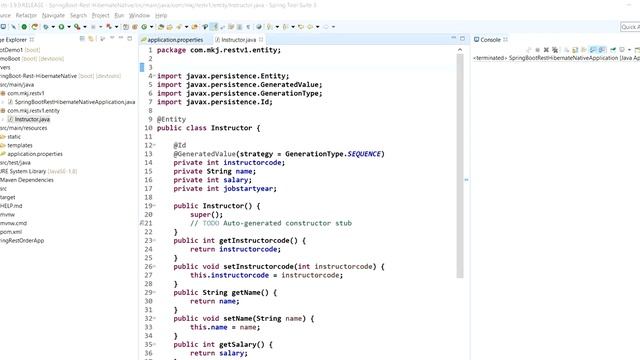The height and width of the screenshot is (360, 640).
Task: Open the Window menu
Action: tap(139, 16)
